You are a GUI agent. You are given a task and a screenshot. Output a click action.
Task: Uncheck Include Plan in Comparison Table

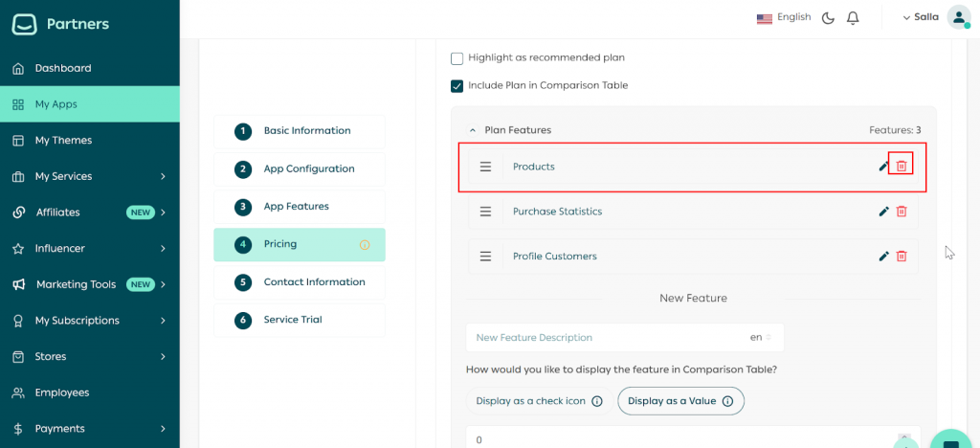[x=457, y=86]
